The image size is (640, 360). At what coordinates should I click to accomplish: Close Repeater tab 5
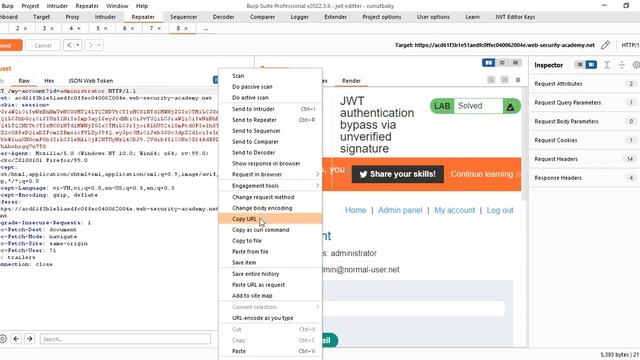coord(106,28)
